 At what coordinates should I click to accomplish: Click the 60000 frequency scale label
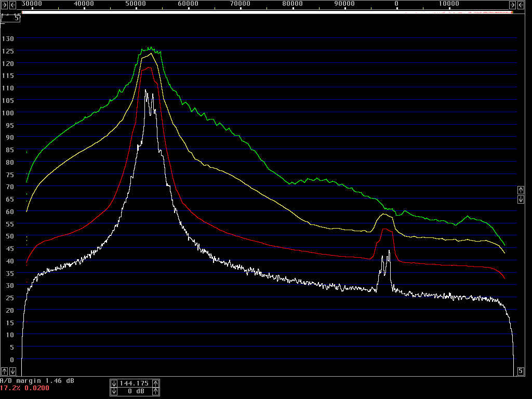[x=188, y=4]
